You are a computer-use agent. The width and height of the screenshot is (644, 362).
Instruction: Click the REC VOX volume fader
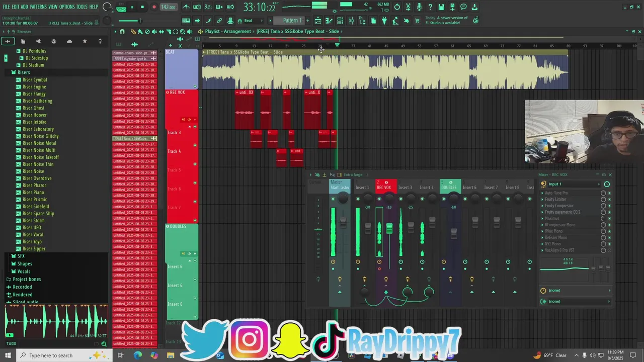[389, 228]
